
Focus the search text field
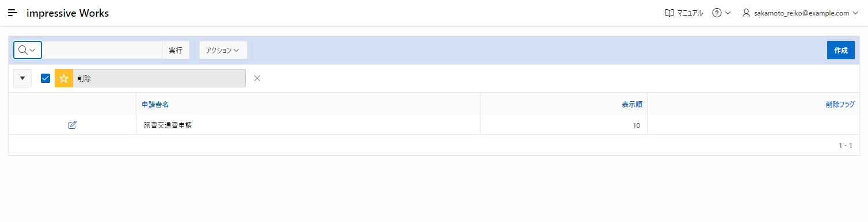102,50
